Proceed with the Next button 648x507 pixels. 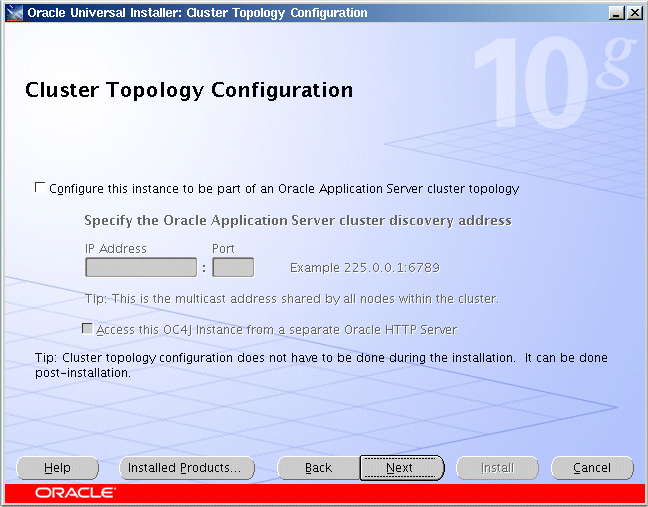402,468
